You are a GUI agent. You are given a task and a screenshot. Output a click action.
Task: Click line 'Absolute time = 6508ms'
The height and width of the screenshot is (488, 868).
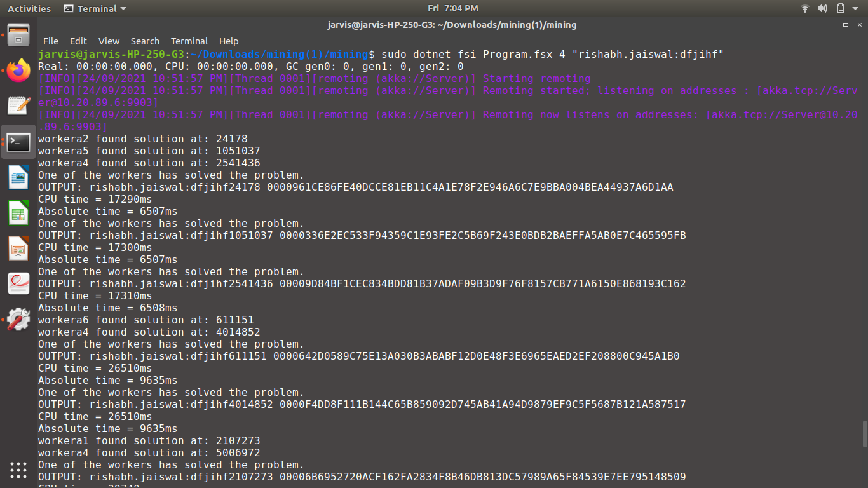pos(108,308)
